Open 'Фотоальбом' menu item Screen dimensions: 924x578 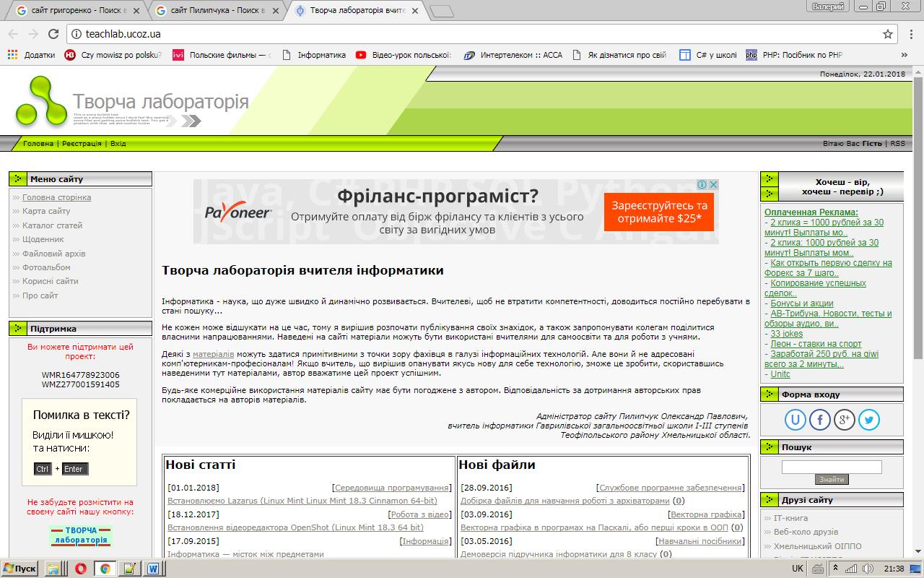[x=46, y=267]
